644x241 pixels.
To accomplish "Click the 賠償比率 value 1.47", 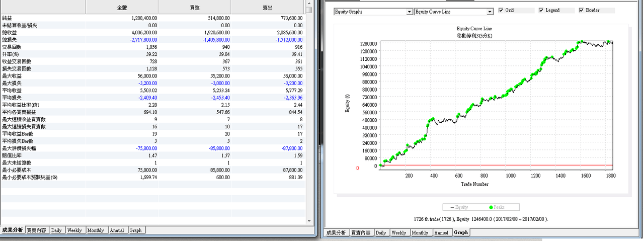I will click(152, 155).
